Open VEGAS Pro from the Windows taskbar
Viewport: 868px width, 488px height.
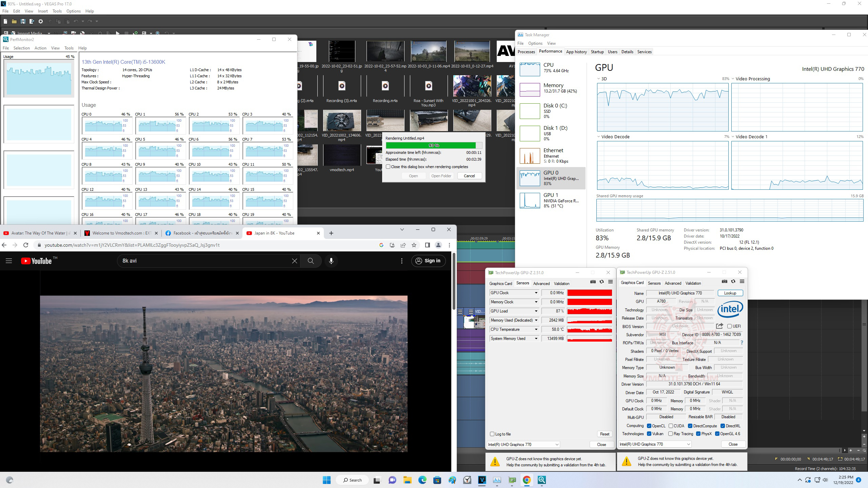click(482, 480)
